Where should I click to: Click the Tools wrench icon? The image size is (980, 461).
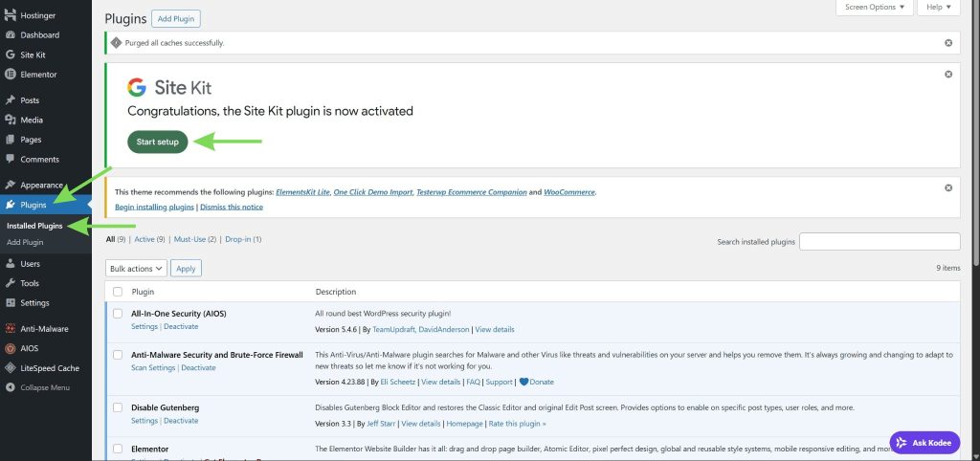10,283
